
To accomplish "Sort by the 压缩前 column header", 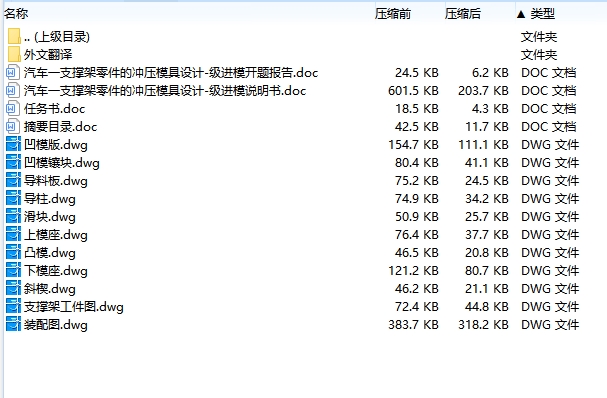I will click(393, 14).
